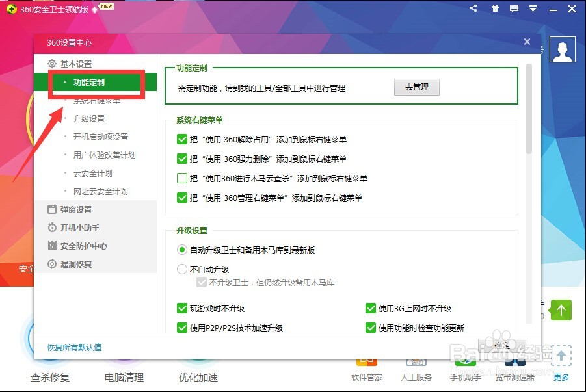Open 查杀修复 in the main window
This screenshot has height=392, width=586.
point(50,378)
